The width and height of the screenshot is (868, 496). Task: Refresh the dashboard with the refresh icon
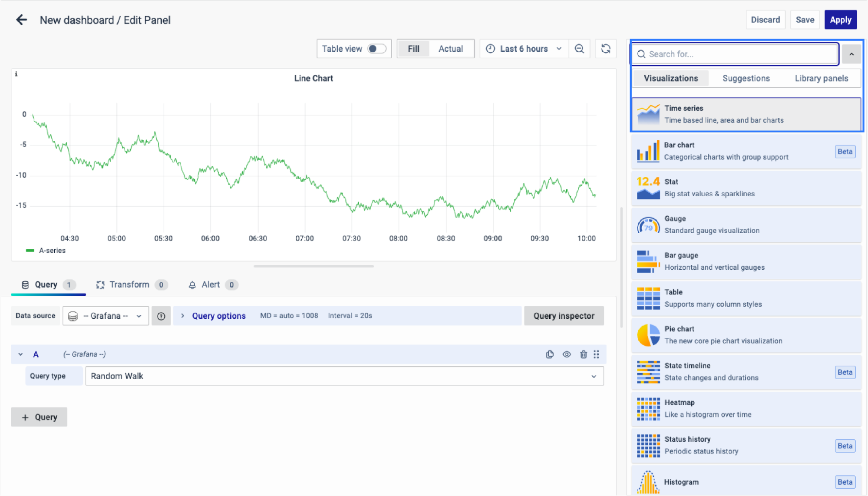(606, 49)
